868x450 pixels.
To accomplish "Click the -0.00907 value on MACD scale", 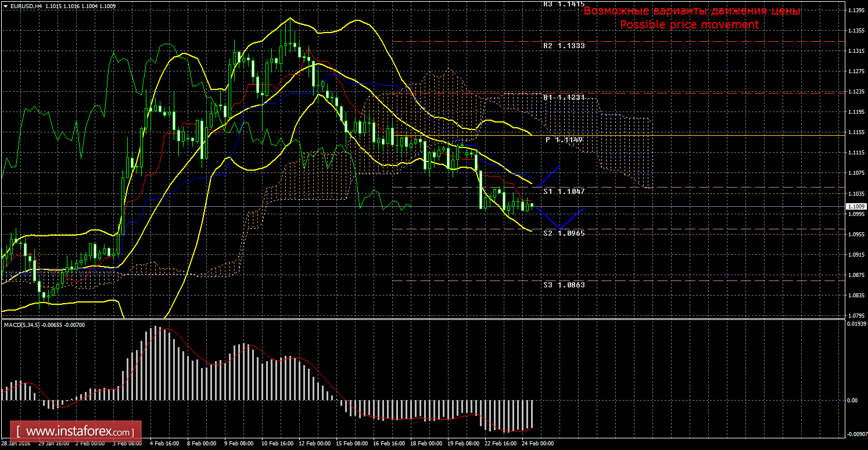I will [855, 433].
